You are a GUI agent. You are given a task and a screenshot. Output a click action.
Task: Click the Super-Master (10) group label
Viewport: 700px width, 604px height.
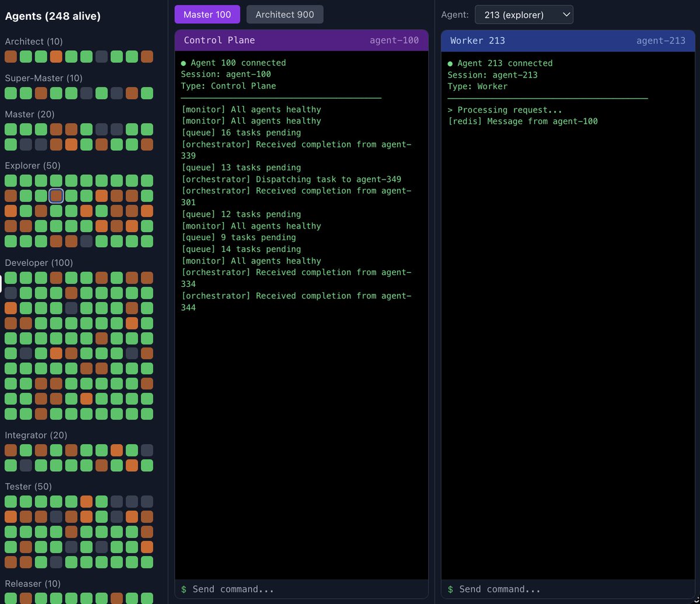tap(44, 78)
